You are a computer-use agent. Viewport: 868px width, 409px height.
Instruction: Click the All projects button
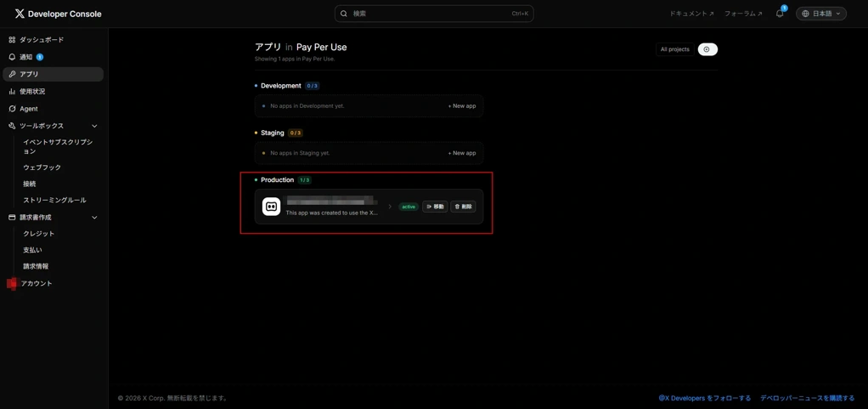click(675, 49)
